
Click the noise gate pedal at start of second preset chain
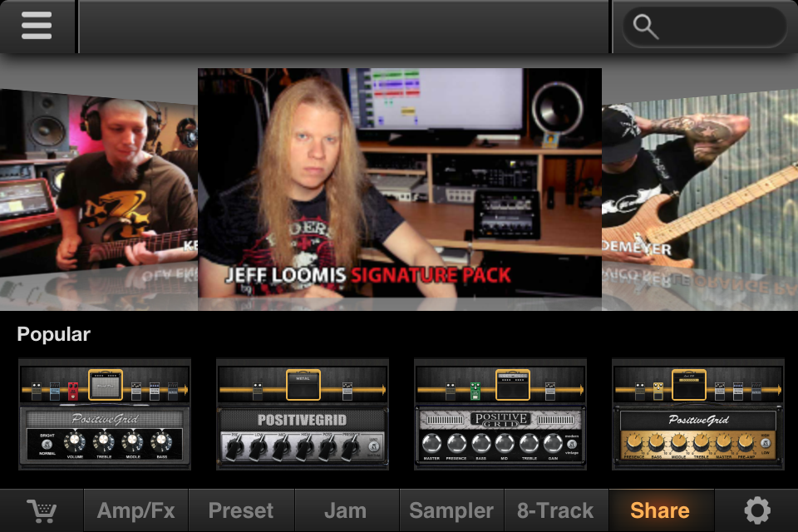coord(258,391)
